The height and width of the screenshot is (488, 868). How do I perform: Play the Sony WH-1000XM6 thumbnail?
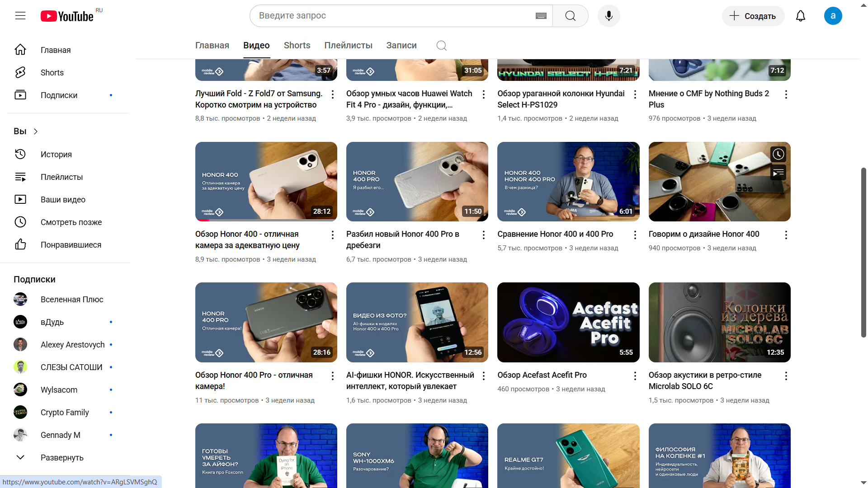point(417,455)
